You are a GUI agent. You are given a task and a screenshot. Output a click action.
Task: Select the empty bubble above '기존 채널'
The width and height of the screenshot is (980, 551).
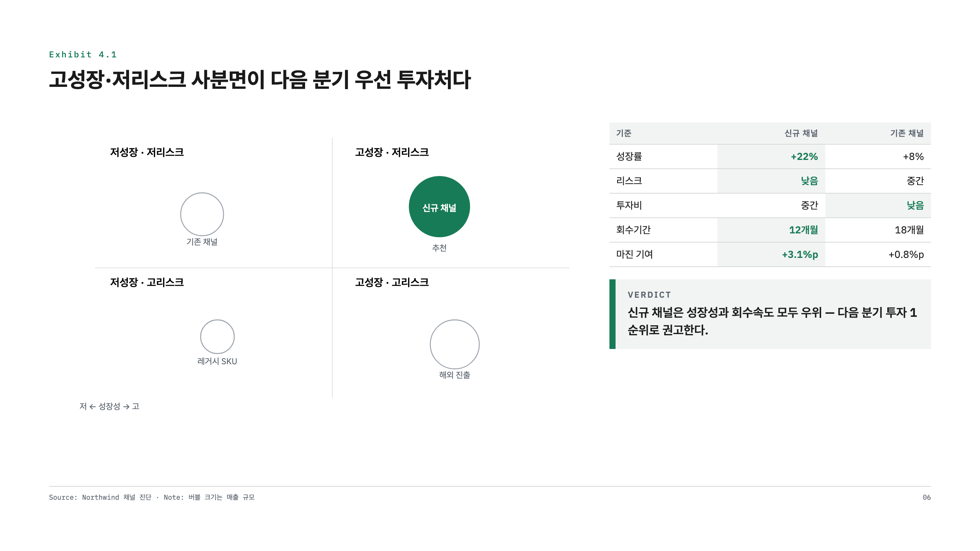pyautogui.click(x=202, y=214)
